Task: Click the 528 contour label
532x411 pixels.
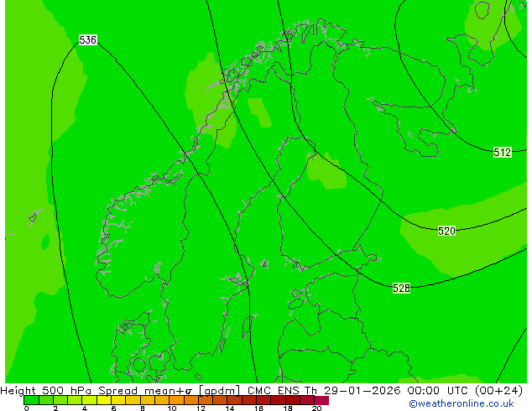Action: (x=401, y=289)
